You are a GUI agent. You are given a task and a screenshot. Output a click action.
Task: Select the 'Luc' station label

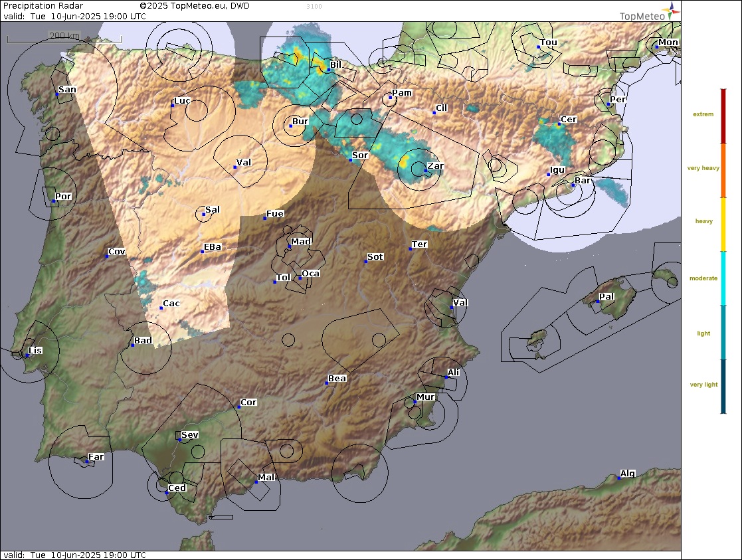(182, 101)
